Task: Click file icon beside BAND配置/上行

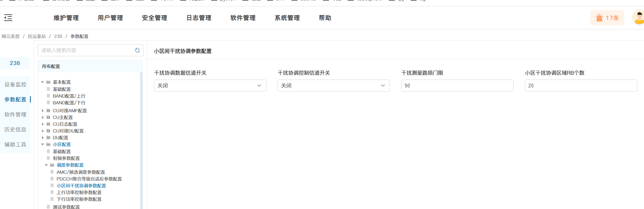Action: (48, 96)
